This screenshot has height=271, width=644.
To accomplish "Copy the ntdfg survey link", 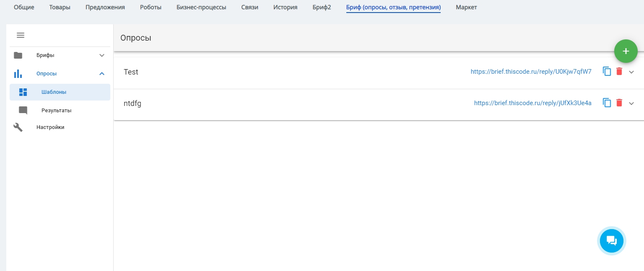I will 607,103.
